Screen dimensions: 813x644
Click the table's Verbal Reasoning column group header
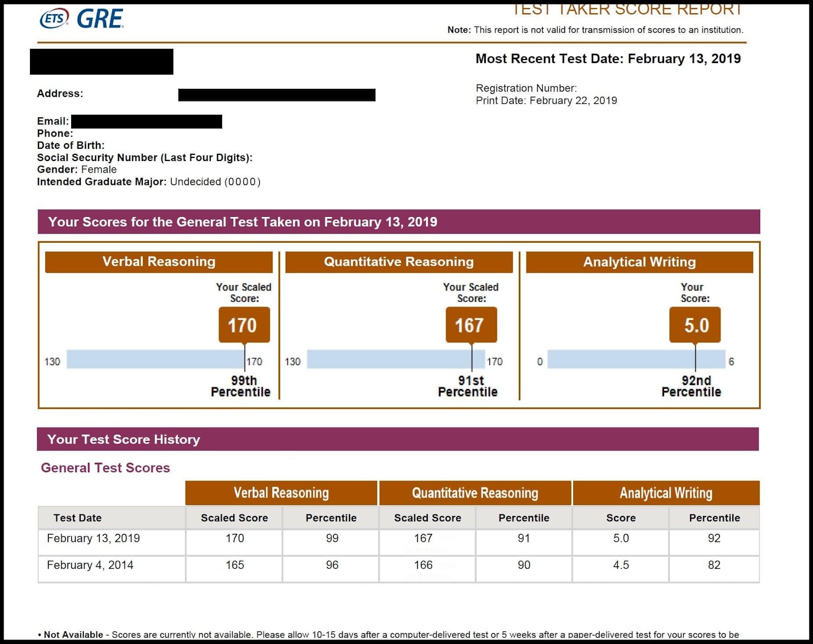click(x=282, y=493)
